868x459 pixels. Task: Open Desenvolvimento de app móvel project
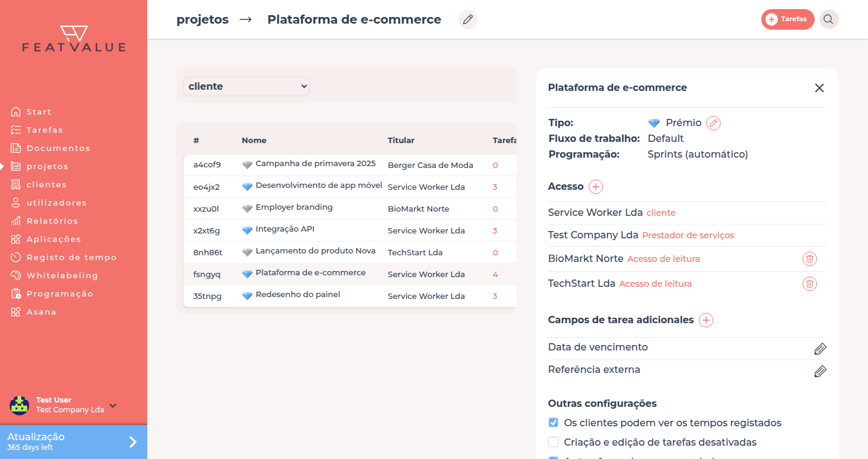[x=319, y=186]
